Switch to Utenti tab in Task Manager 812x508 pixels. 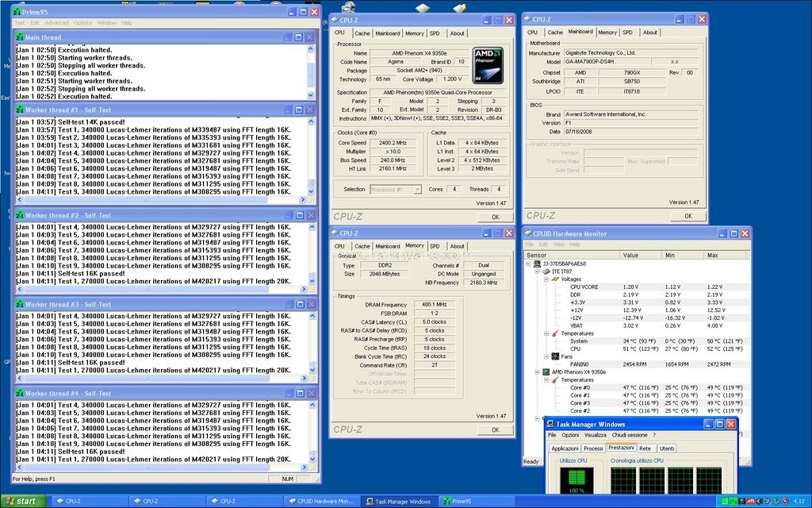coord(667,448)
